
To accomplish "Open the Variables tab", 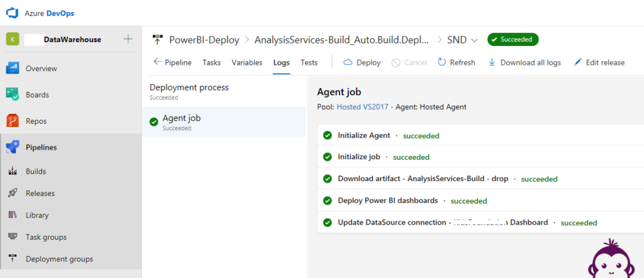I will pyautogui.click(x=247, y=62).
